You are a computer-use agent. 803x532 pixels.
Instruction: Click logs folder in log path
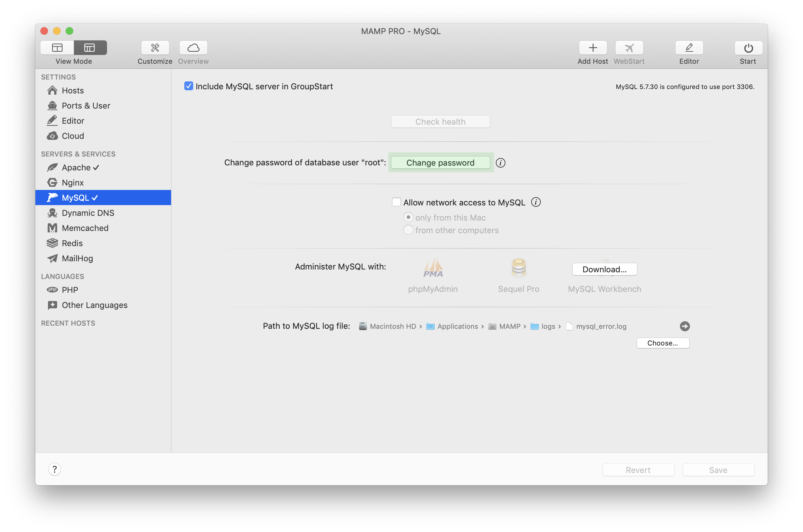click(x=543, y=326)
